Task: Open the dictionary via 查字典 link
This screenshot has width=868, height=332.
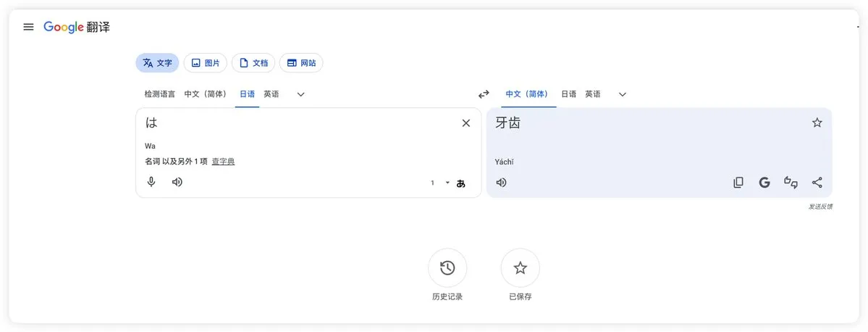Action: (223, 162)
